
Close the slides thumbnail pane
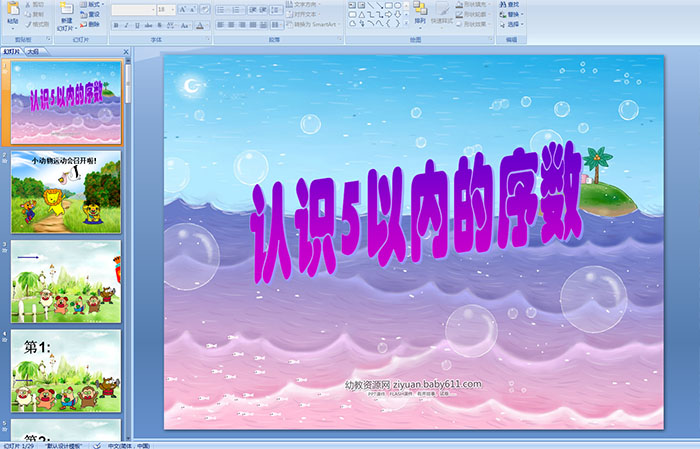click(x=126, y=52)
